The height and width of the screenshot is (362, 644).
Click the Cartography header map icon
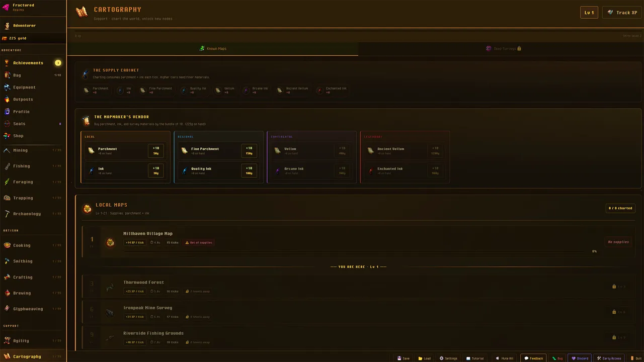(82, 12)
